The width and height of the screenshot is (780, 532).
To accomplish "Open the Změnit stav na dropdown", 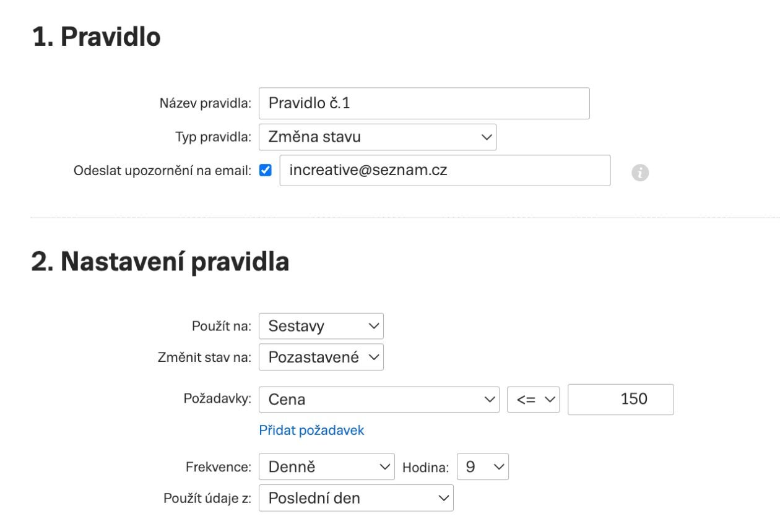I will coord(321,358).
